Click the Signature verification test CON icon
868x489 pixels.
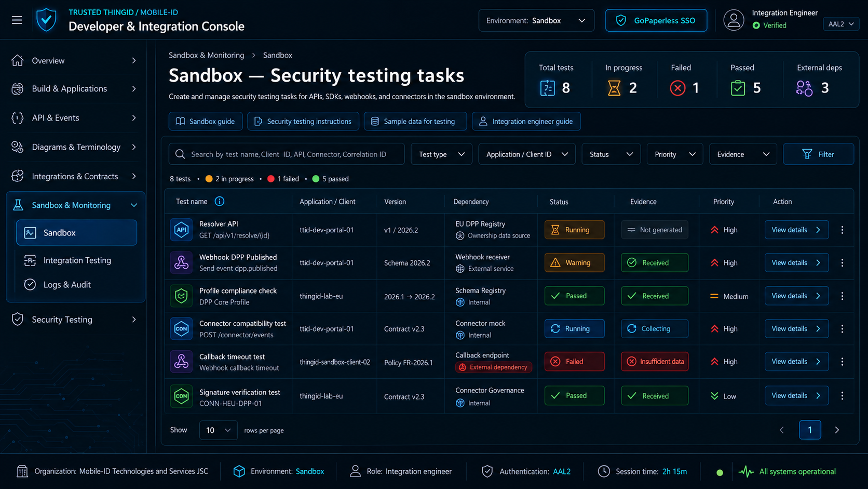pyautogui.click(x=181, y=396)
